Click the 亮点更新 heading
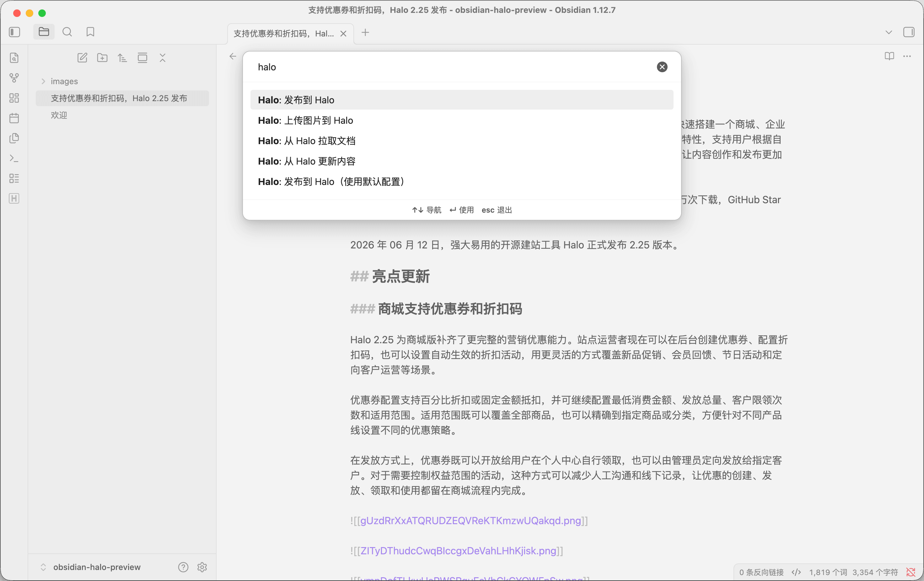The image size is (924, 581). 400,276
